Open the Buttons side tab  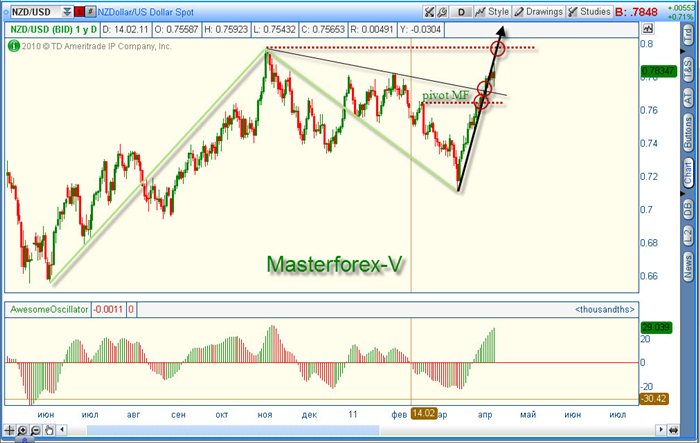click(688, 133)
